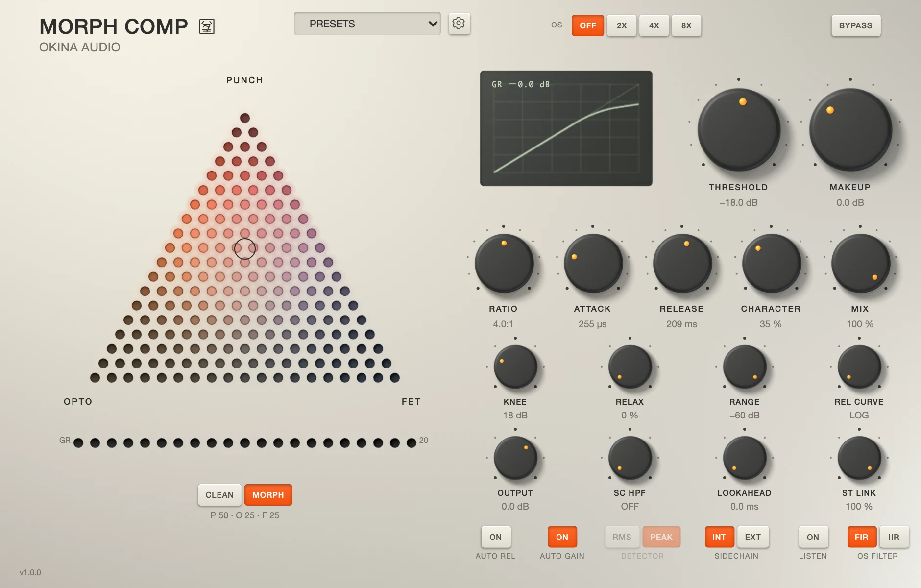Click the Lookahead knob
921x588 pixels.
coord(745,458)
